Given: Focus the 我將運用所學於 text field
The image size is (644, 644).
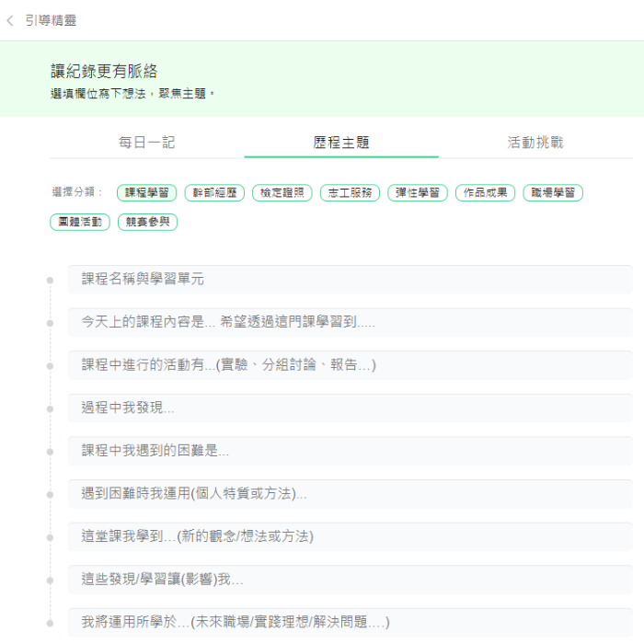Looking at the screenshot, I should click(x=350, y=622).
